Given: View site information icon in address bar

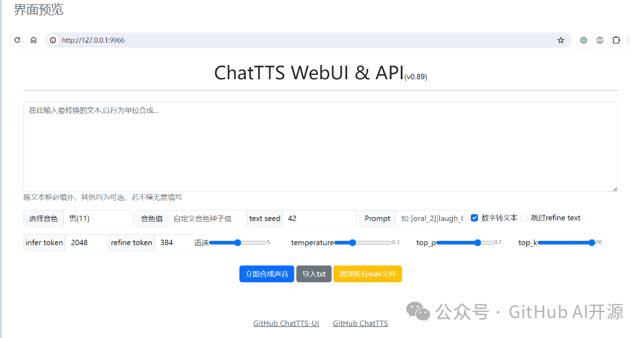Looking at the screenshot, I should (53, 40).
